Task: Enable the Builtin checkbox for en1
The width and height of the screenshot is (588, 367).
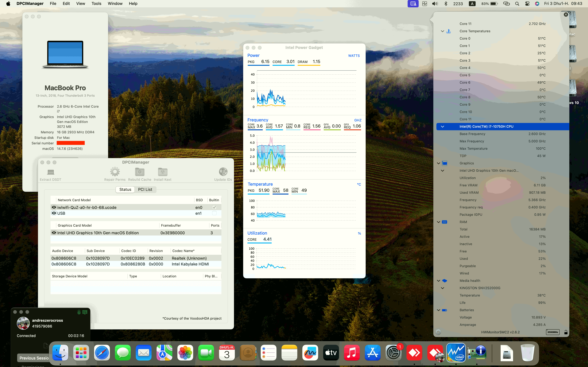Action: point(214,213)
